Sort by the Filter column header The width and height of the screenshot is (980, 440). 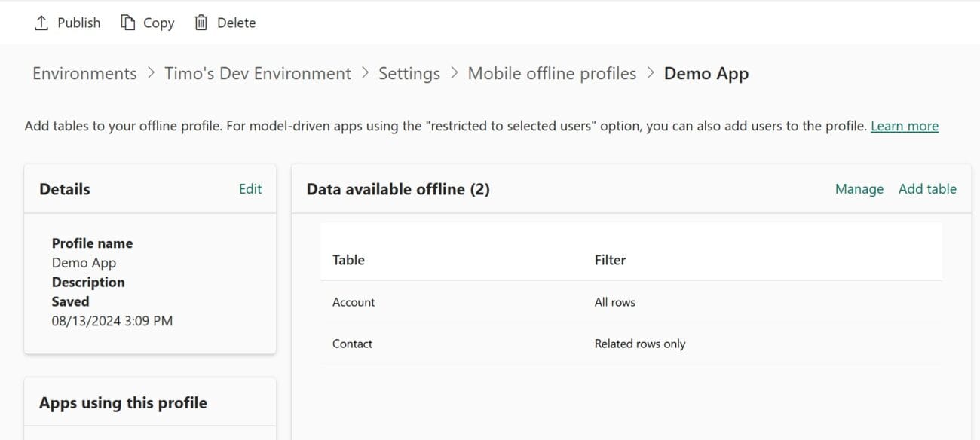[610, 260]
